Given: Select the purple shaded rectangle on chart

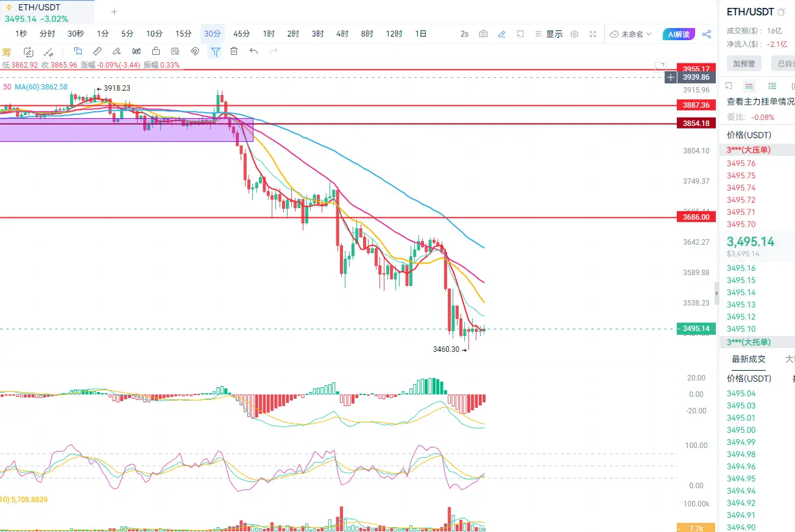Looking at the screenshot, I should (126, 130).
